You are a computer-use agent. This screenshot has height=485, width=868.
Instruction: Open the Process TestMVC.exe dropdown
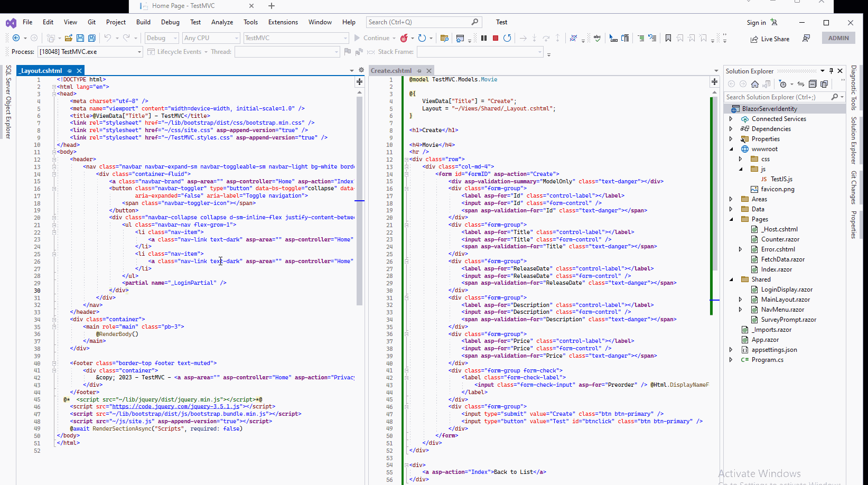tap(90, 52)
